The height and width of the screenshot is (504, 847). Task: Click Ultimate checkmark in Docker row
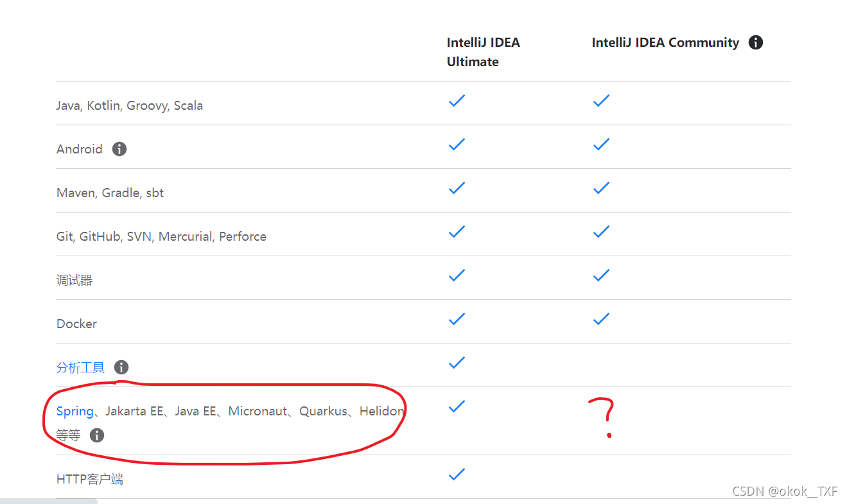pos(457,319)
